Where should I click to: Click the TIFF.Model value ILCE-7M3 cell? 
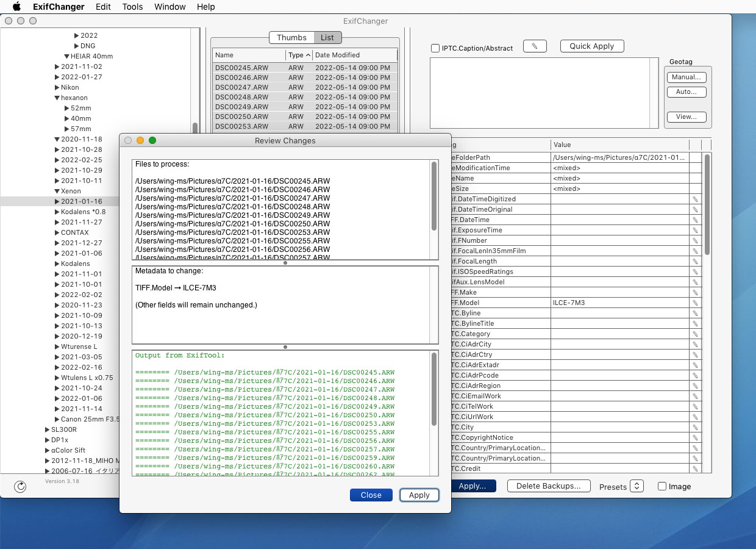pyautogui.click(x=619, y=303)
